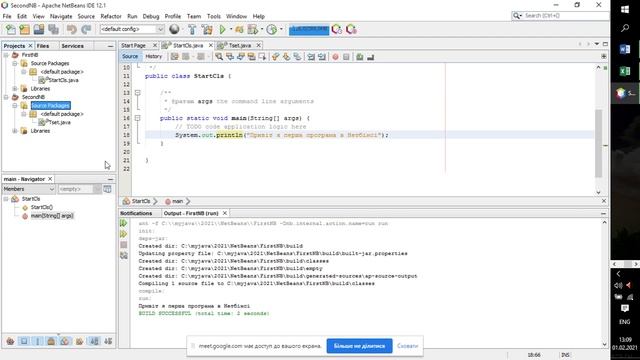This screenshot has width=640, height=360.
Task: Click the globe browser icon in toolbar
Action: pos(174,29)
